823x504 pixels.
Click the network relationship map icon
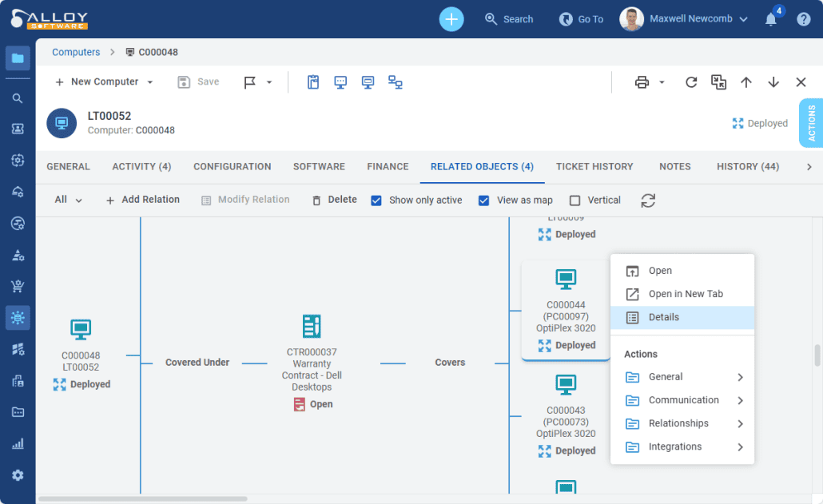[x=395, y=81]
